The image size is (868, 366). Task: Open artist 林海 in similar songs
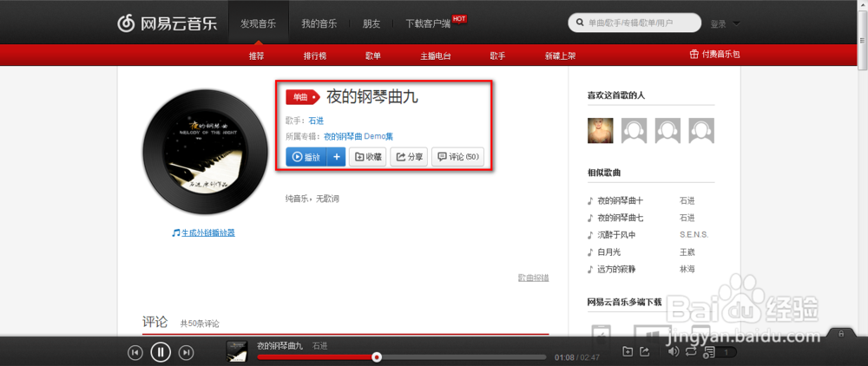(687, 269)
